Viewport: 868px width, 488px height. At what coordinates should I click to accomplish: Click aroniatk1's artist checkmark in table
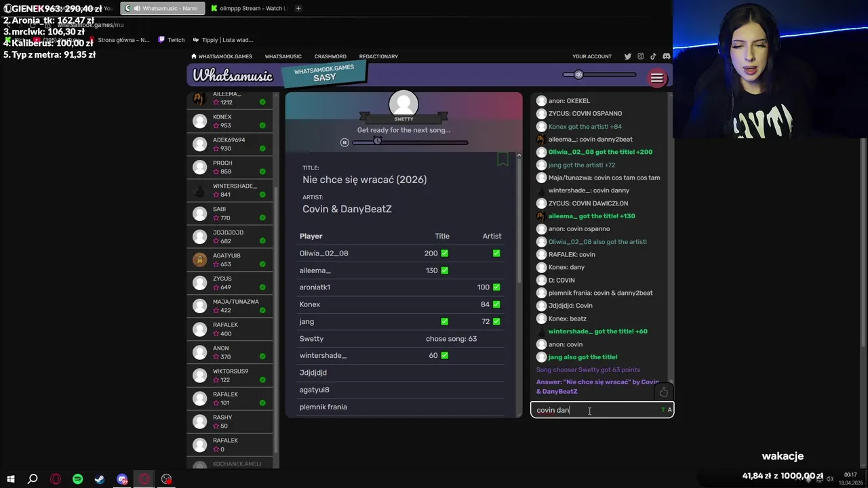click(496, 287)
